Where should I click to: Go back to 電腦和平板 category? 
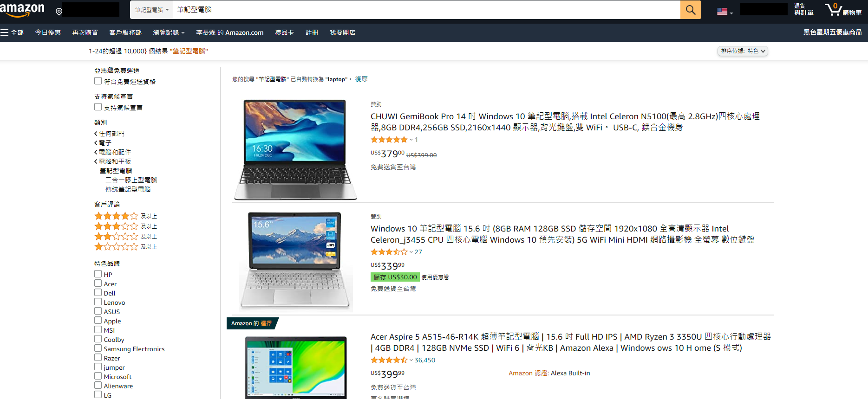112,161
